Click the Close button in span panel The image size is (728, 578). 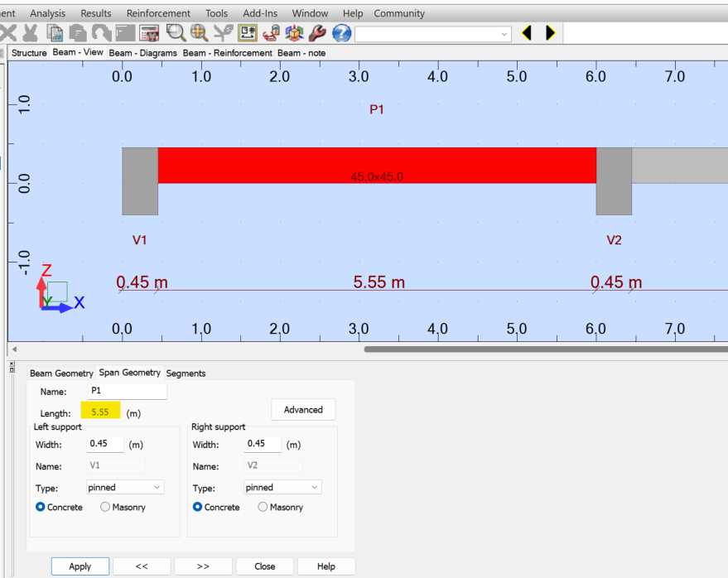(265, 566)
